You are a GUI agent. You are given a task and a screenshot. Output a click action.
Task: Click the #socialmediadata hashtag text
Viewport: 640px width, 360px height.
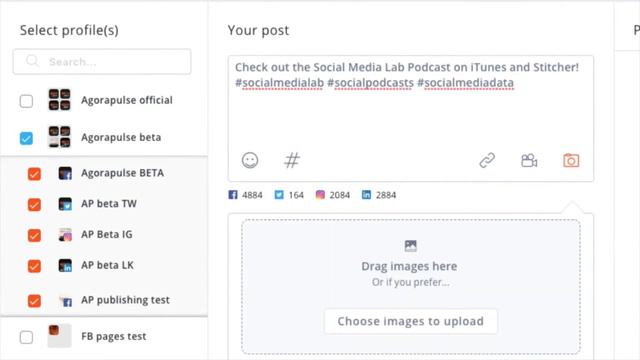click(x=465, y=83)
